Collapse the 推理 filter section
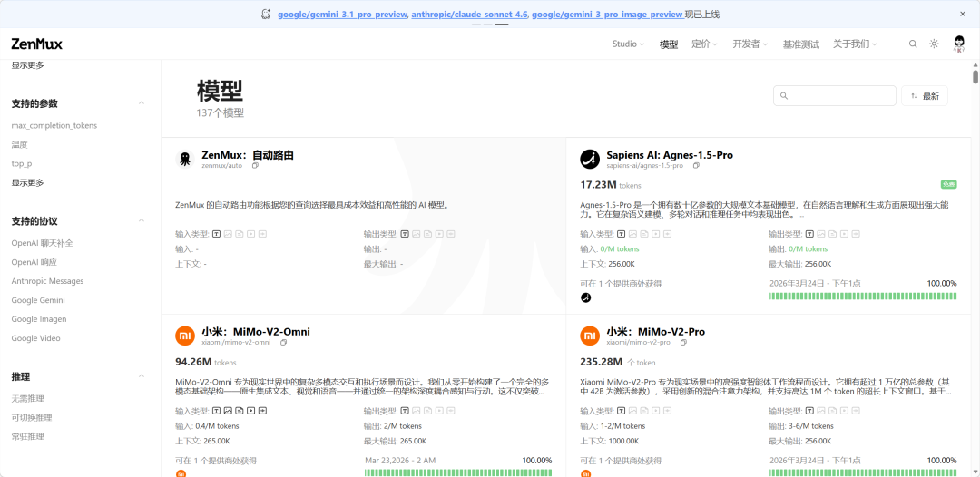The height and width of the screenshot is (477, 980). click(142, 376)
